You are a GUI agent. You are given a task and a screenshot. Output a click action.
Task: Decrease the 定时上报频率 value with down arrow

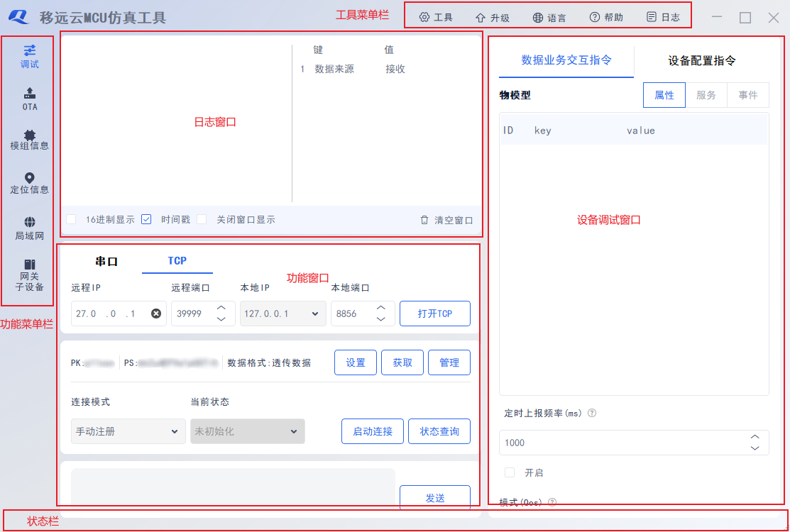(x=755, y=448)
